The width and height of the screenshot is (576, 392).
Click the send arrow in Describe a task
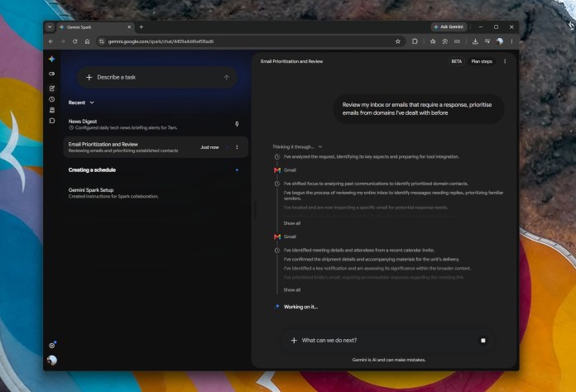pos(226,78)
